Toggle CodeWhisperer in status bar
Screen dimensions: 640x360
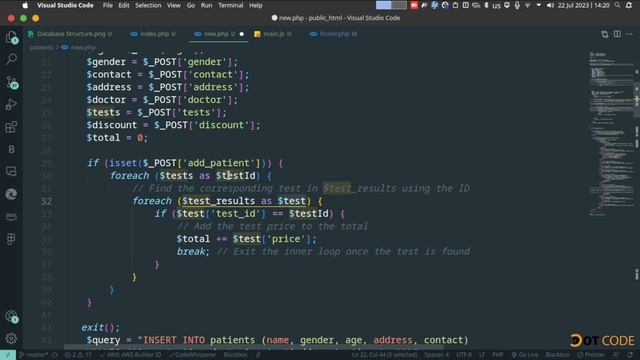click(193, 355)
